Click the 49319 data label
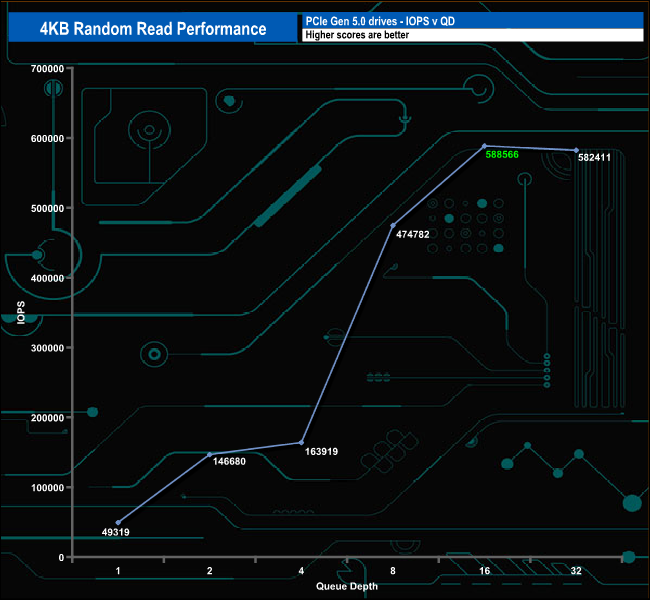The width and height of the screenshot is (650, 600). [122, 533]
